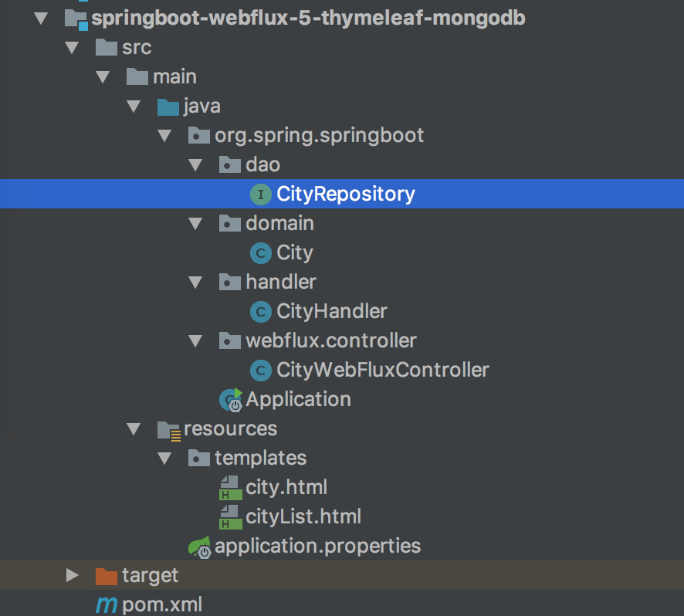Collapse the project root node

41,18
